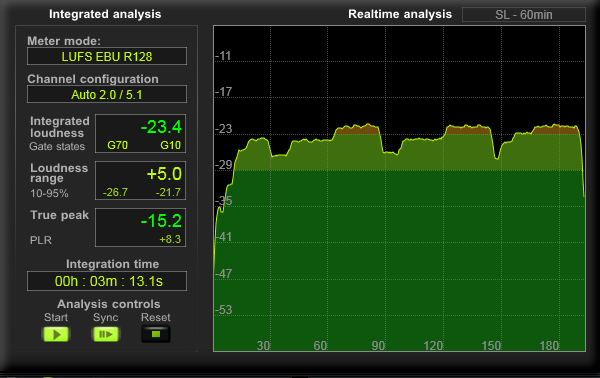Image resolution: width=600 pixels, height=378 pixels.
Task: Open the Meter mode LUFS EBU R128 selector
Action: click(107, 57)
